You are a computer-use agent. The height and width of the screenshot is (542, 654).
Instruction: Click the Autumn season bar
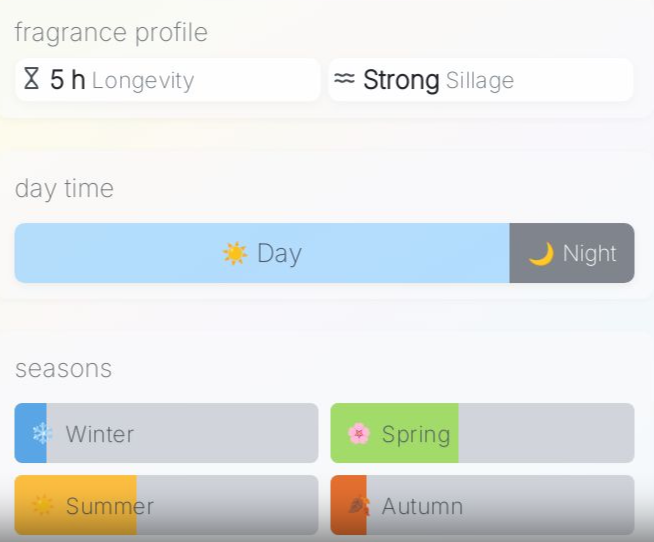[482, 505]
